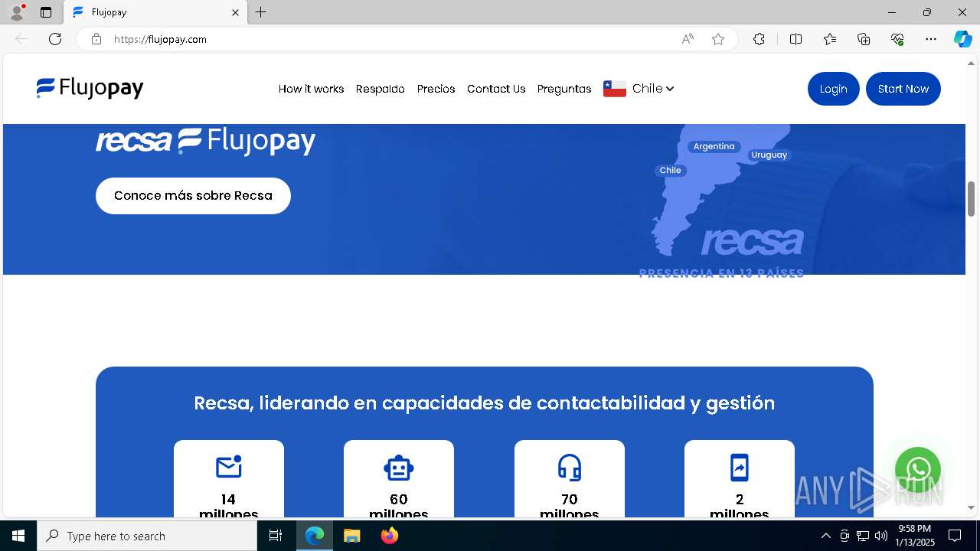This screenshot has width=980, height=551.
Task: Click the Recsa liderando heading text
Action: tap(485, 403)
